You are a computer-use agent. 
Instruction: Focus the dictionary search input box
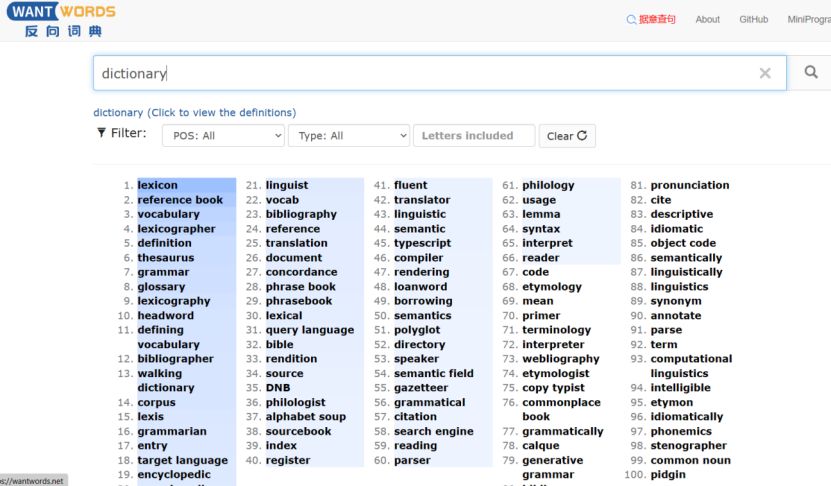420,73
